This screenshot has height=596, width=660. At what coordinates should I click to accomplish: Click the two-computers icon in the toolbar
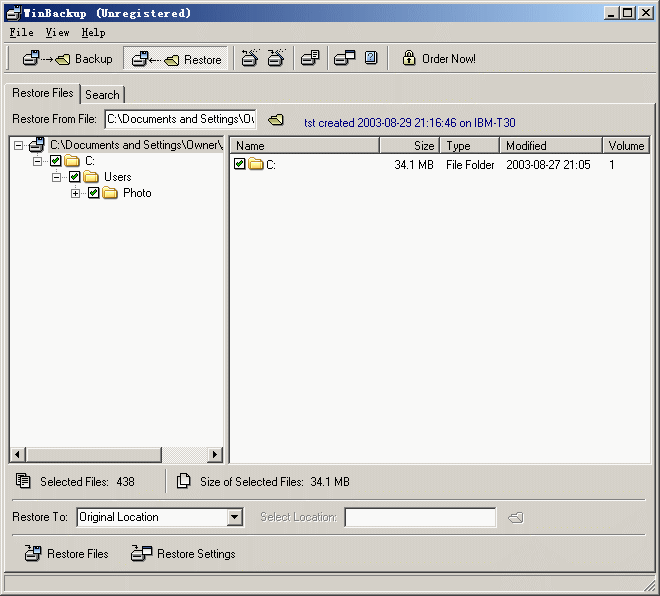345,59
